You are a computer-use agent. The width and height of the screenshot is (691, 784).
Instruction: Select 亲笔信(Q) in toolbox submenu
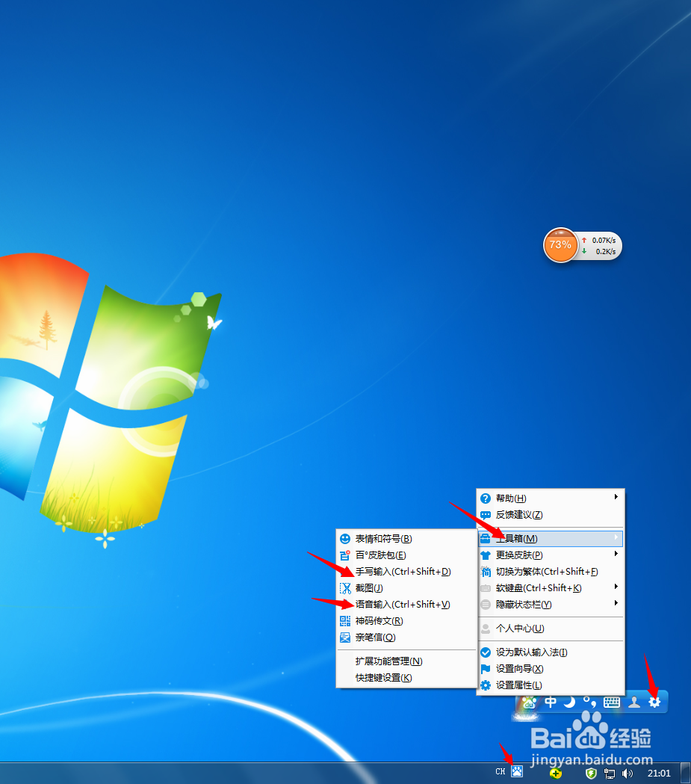[406, 638]
